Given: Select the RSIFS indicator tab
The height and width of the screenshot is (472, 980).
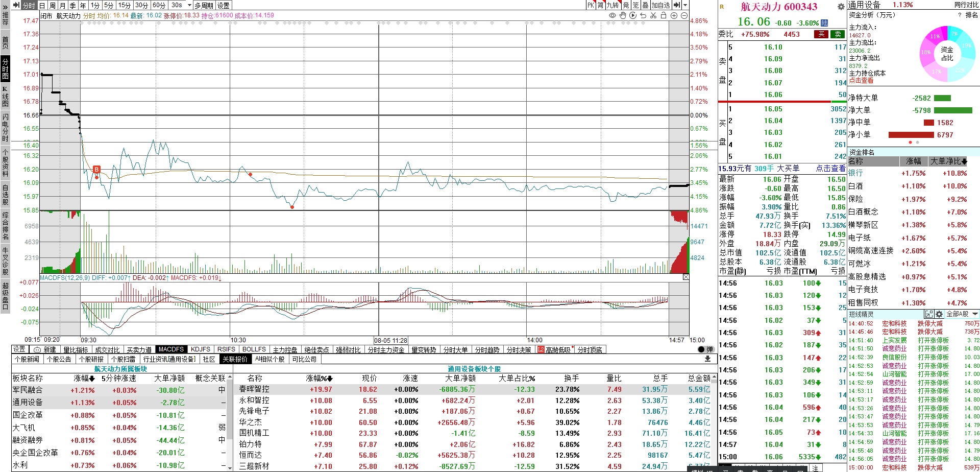Looking at the screenshot, I should click(226, 349).
